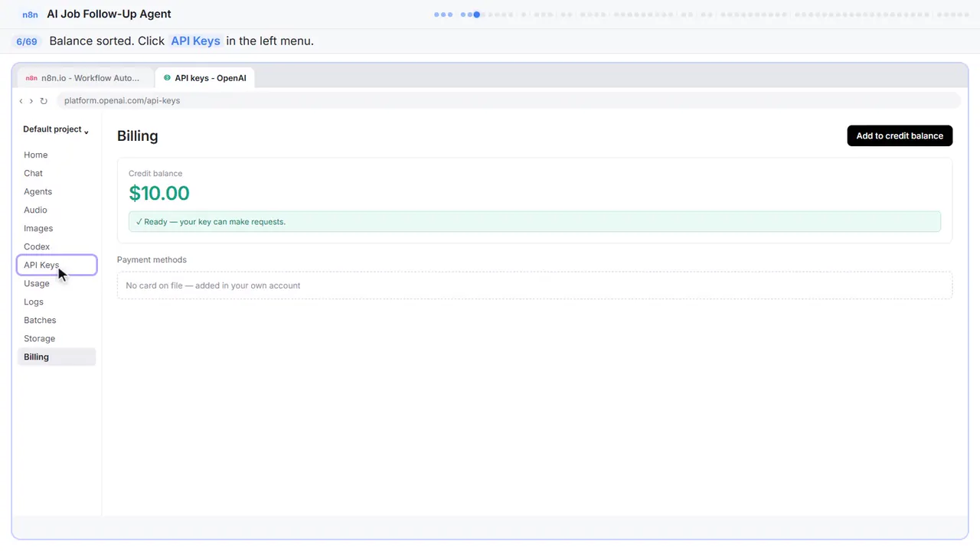
Task: Expand the Default project dropdown
Action: click(56, 129)
